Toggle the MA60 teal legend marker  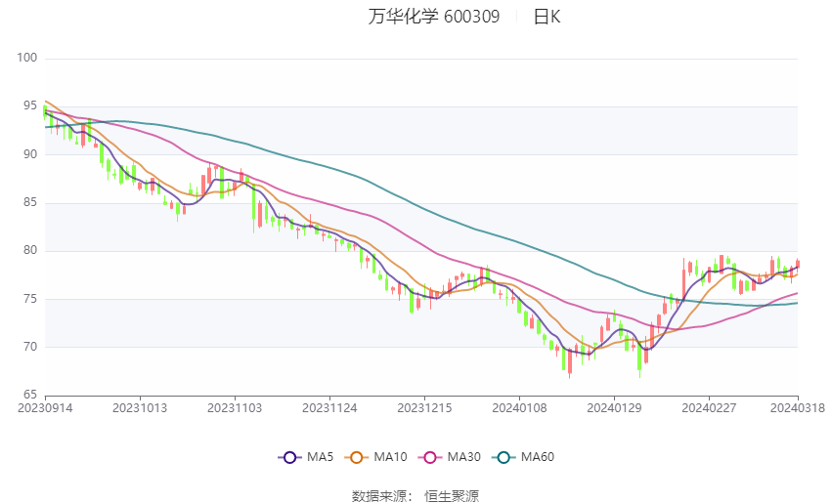[503, 457]
